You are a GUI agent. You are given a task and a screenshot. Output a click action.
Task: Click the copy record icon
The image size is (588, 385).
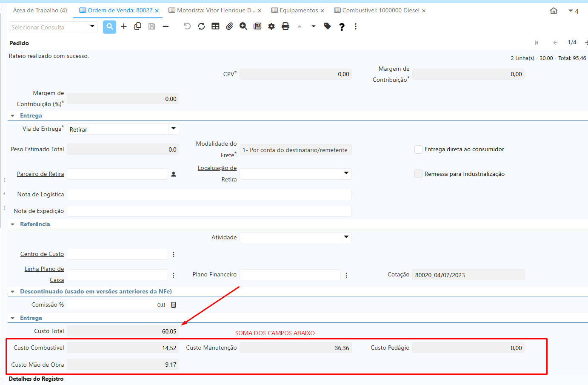(138, 26)
